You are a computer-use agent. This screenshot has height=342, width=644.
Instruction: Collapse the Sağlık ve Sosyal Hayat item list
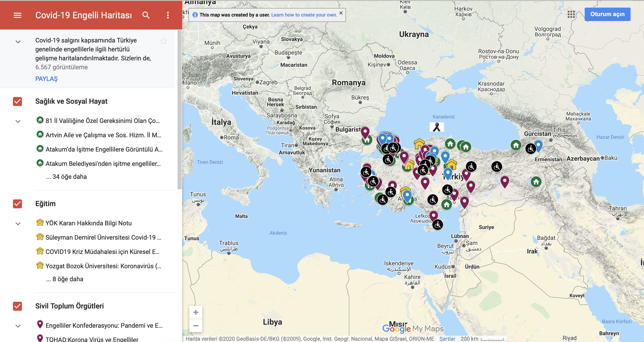[18, 121]
